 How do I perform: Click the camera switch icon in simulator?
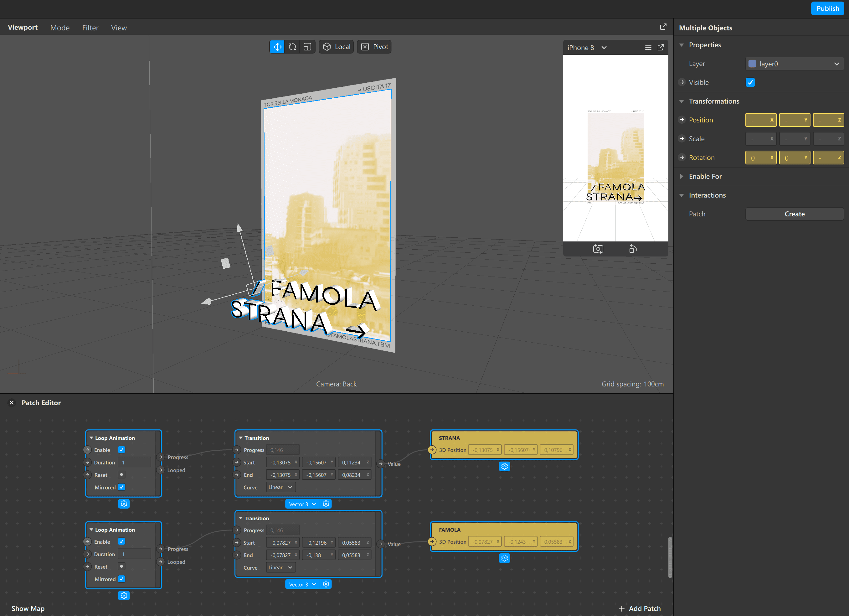[x=598, y=249]
